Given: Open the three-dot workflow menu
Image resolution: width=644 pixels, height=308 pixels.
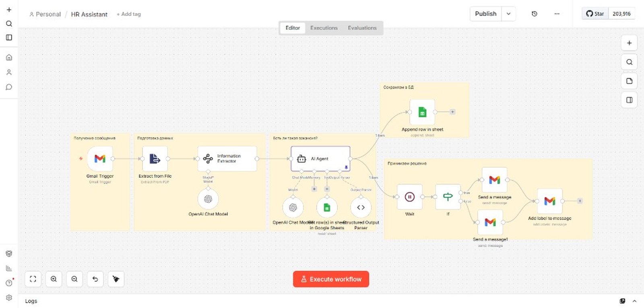Looking at the screenshot, I should [557, 14].
